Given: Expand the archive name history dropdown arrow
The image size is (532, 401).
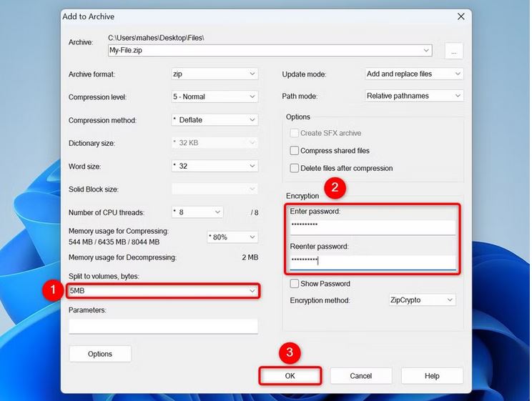Looking at the screenshot, I should (425, 51).
